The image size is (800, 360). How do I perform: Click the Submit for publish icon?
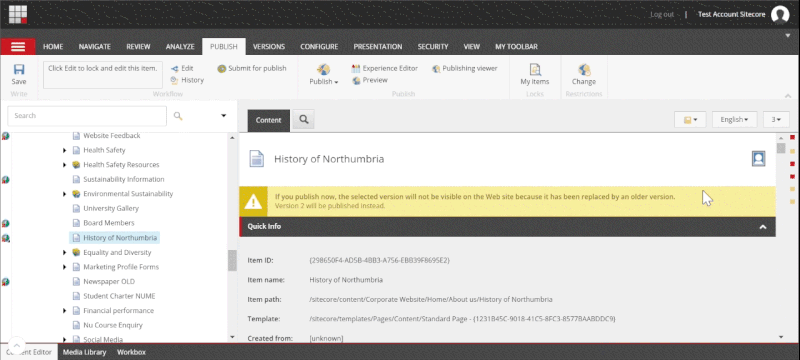click(221, 68)
